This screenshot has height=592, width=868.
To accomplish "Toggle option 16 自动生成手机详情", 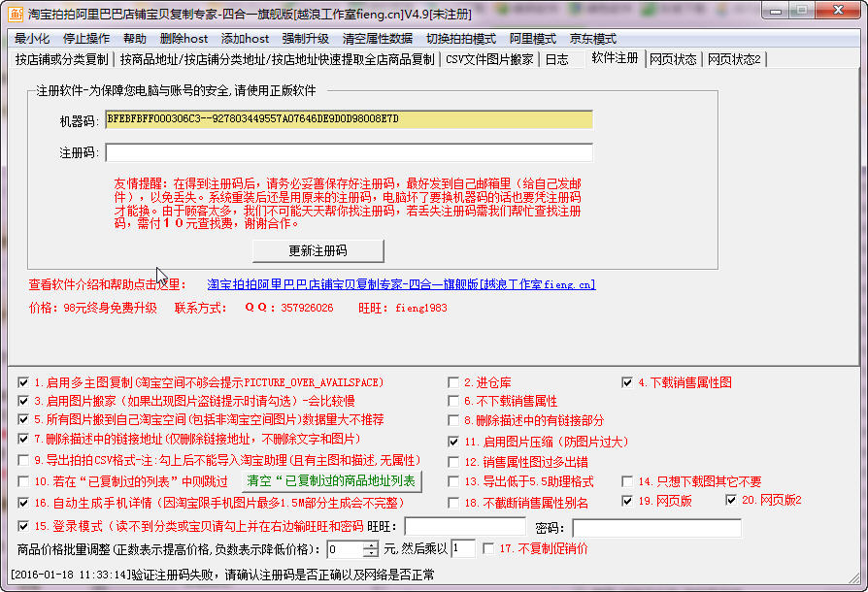I will pos(23,503).
